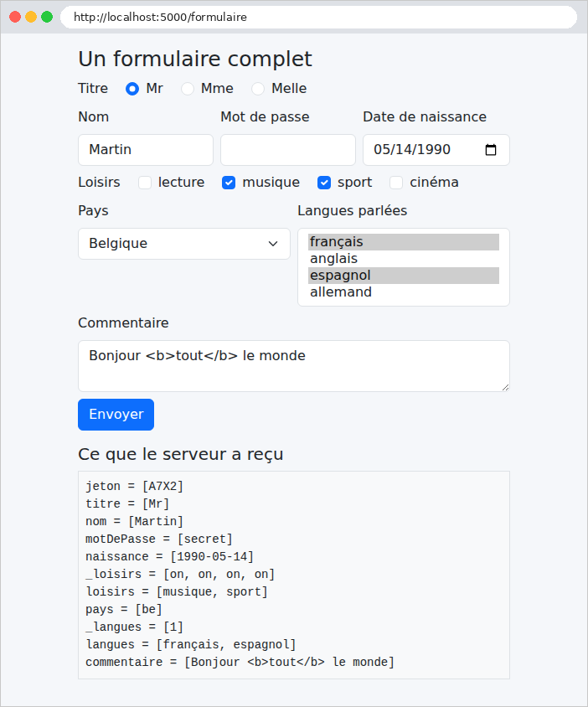Image resolution: width=588 pixels, height=707 pixels.
Task: Focus the Mot de passe field
Action: [x=288, y=150]
